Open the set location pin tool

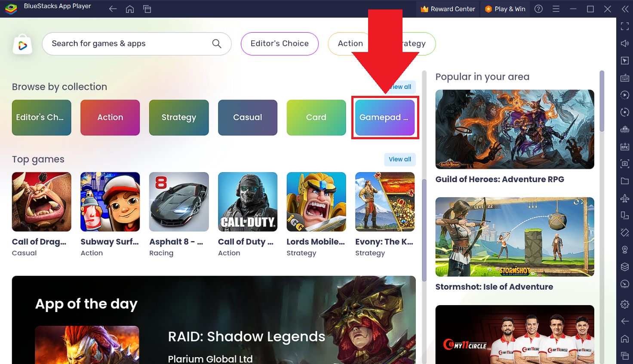click(x=625, y=250)
